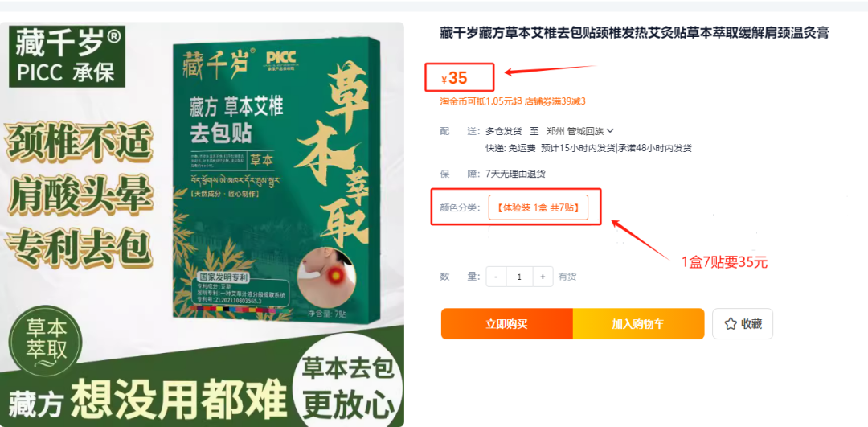Increase quantity with the plus stepper
Viewport: 868px width, 427px height.
[542, 277]
